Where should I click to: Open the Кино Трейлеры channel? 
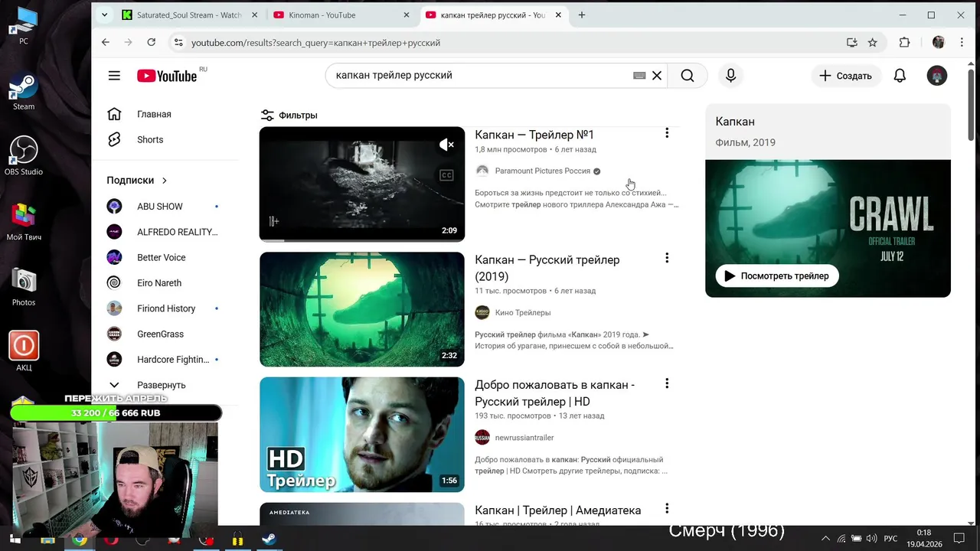[523, 312]
